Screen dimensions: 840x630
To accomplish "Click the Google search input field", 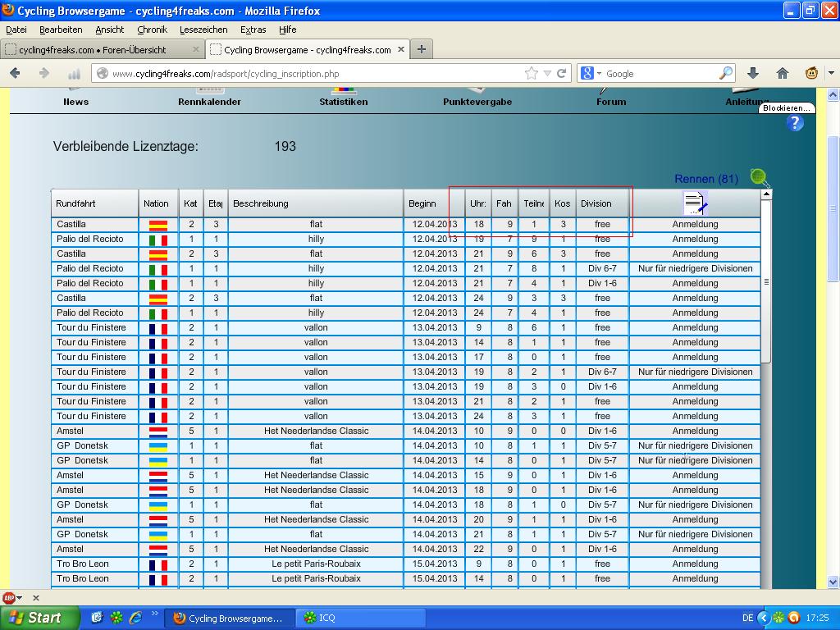I will click(x=660, y=73).
